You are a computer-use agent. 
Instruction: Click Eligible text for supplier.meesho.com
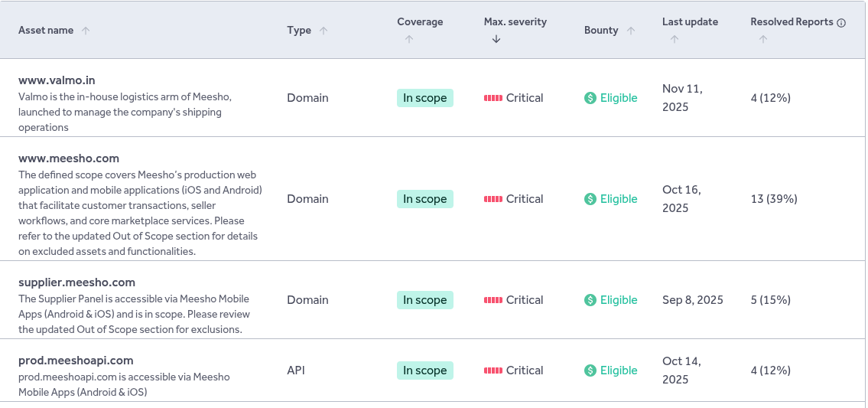tap(619, 300)
